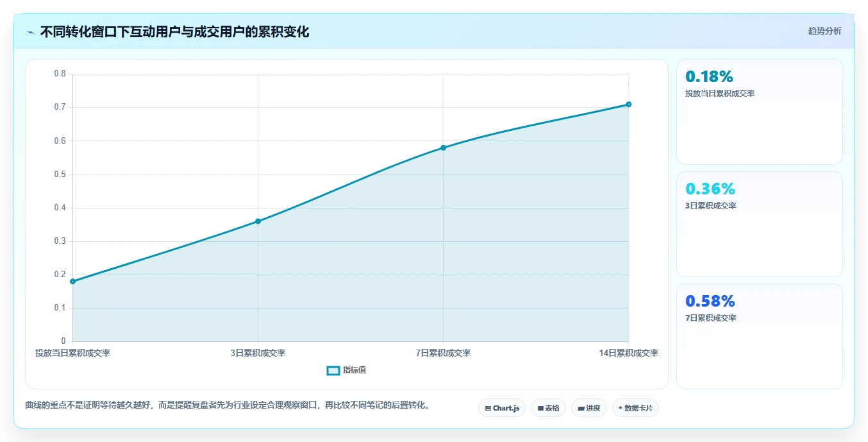
Task: Click x-axis label 7日累积成交率
Action: (x=443, y=353)
